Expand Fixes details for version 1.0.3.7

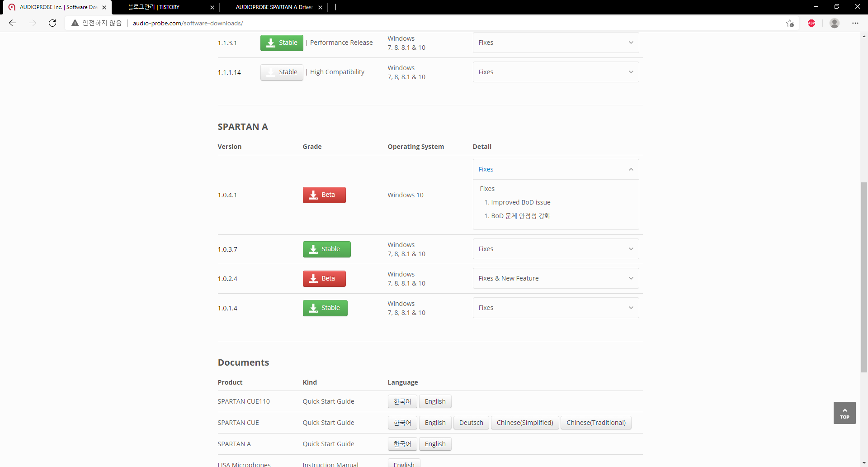click(x=556, y=249)
